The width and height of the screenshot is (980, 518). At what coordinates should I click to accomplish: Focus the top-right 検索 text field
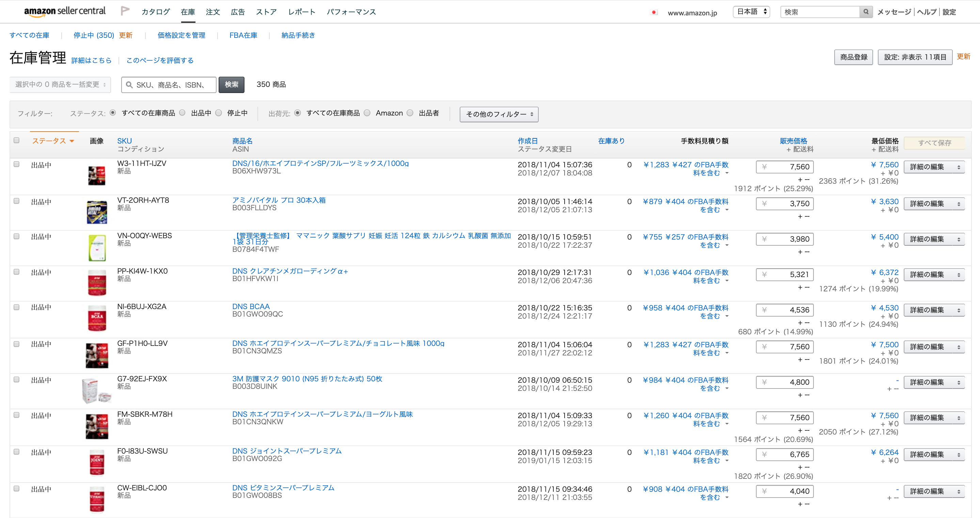[820, 12]
